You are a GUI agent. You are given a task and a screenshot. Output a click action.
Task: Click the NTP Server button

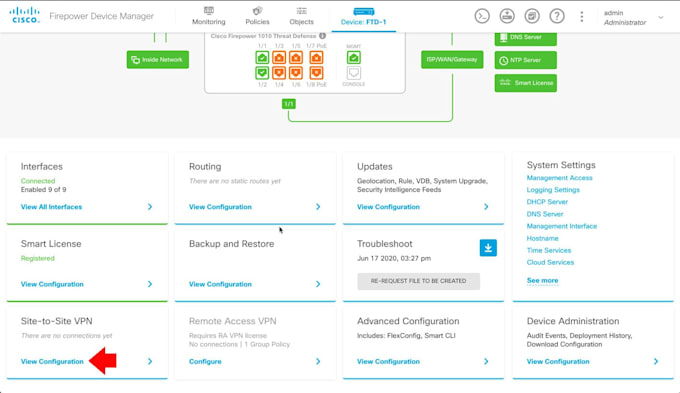click(x=526, y=60)
